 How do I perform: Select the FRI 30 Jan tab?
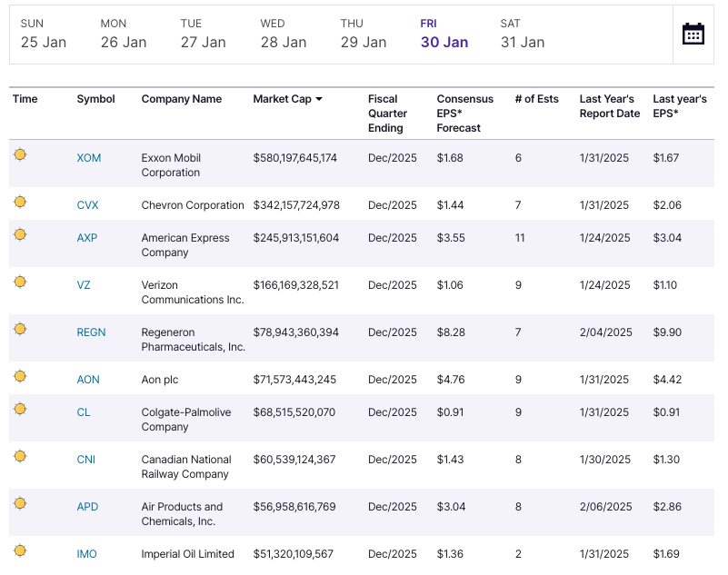pos(444,34)
